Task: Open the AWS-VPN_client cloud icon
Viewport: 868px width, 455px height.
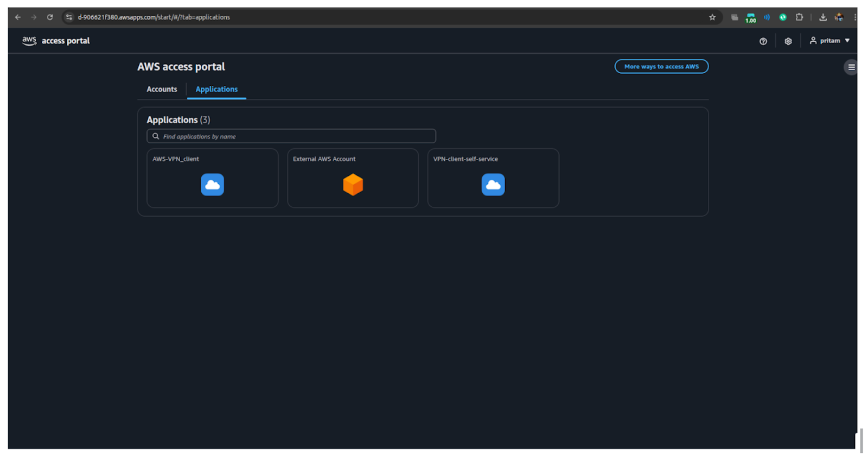Action: pos(212,185)
